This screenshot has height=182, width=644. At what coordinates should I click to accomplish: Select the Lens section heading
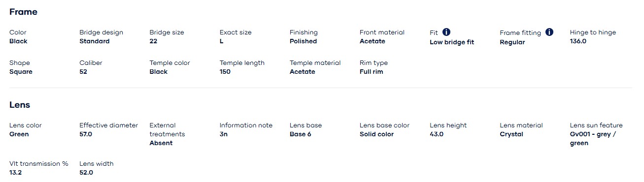point(20,105)
